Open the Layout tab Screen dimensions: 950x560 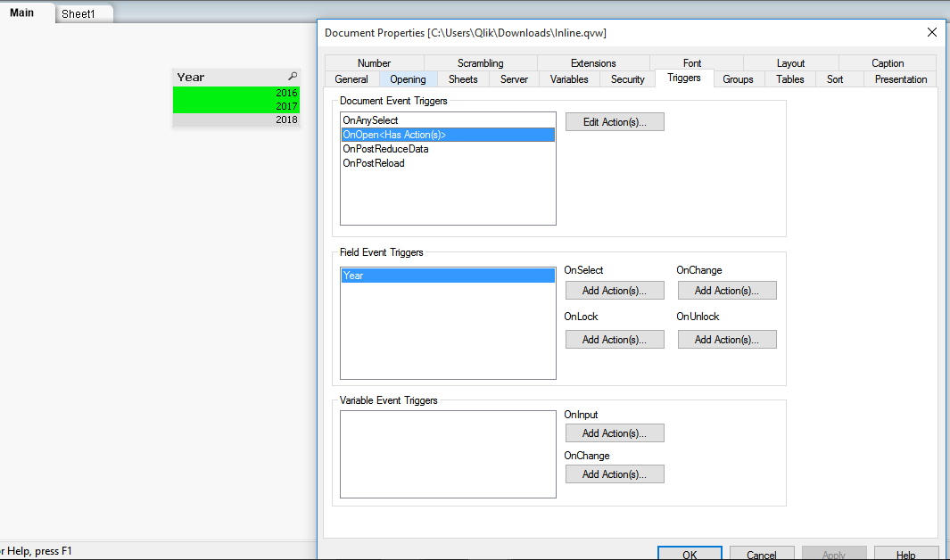(x=790, y=63)
